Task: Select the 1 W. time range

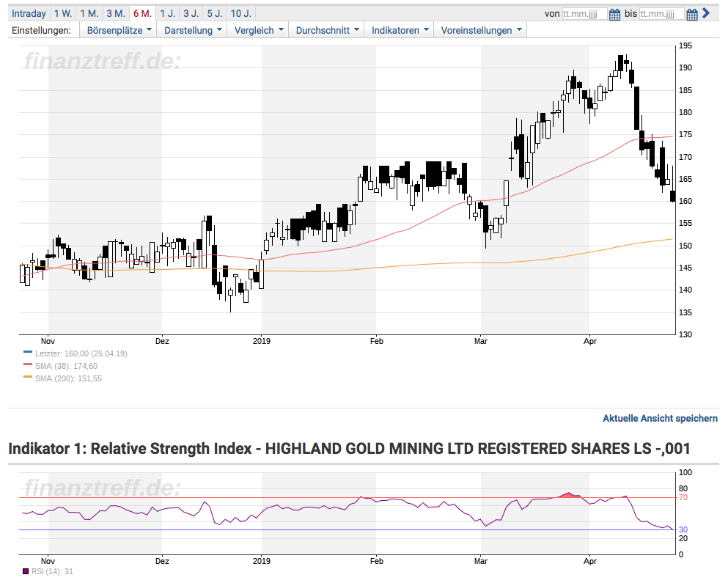Action: [62, 13]
